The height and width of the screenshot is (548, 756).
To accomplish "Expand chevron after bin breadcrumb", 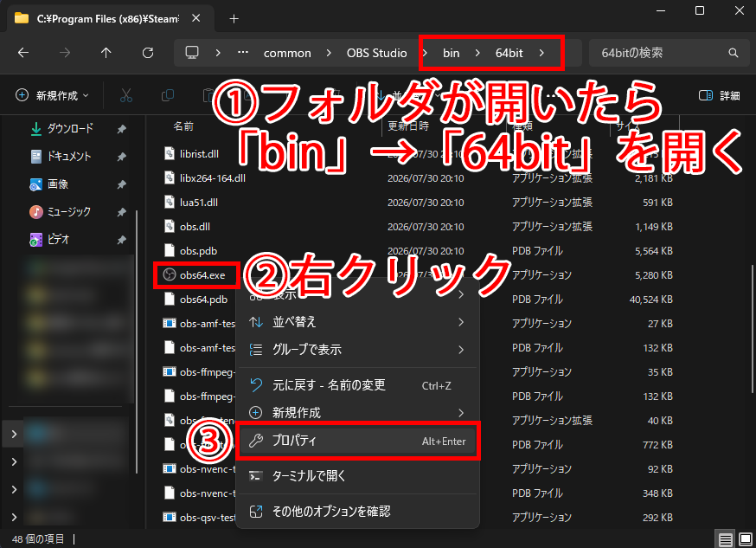I will [x=477, y=53].
